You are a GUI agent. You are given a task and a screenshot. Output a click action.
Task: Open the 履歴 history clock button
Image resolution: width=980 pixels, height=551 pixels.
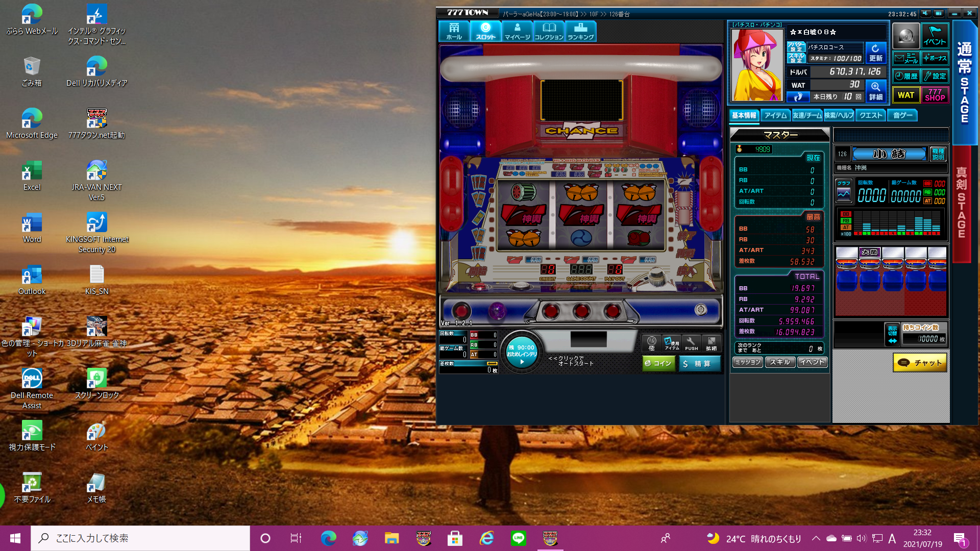point(906,76)
